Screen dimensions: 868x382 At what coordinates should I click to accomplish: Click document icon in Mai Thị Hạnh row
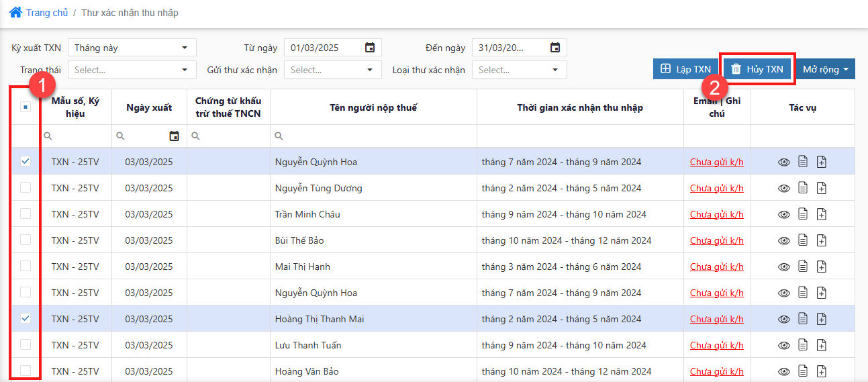point(802,267)
